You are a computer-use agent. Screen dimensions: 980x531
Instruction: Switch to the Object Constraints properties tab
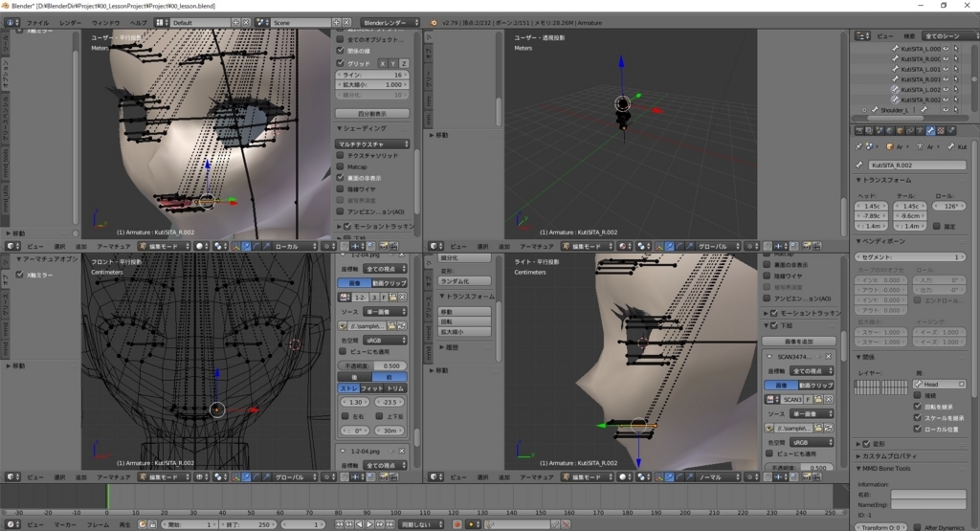click(910, 130)
